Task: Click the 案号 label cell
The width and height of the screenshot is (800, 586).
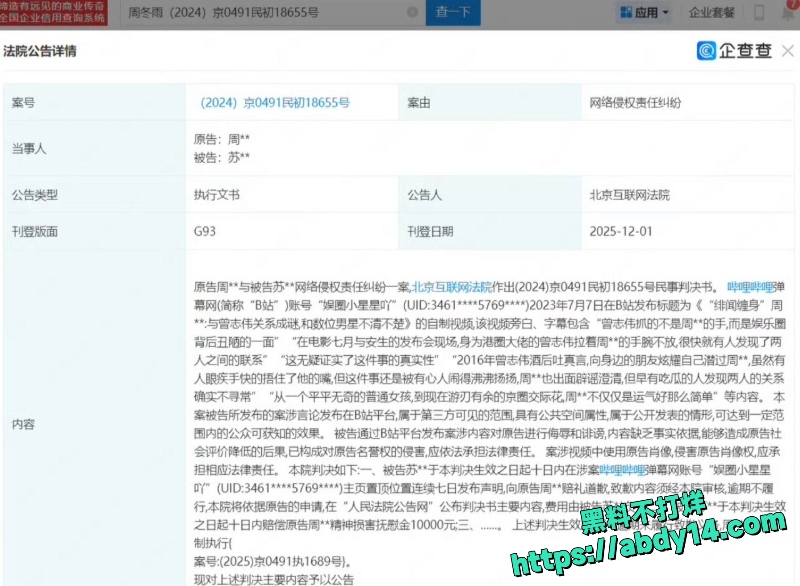Action: pos(94,103)
